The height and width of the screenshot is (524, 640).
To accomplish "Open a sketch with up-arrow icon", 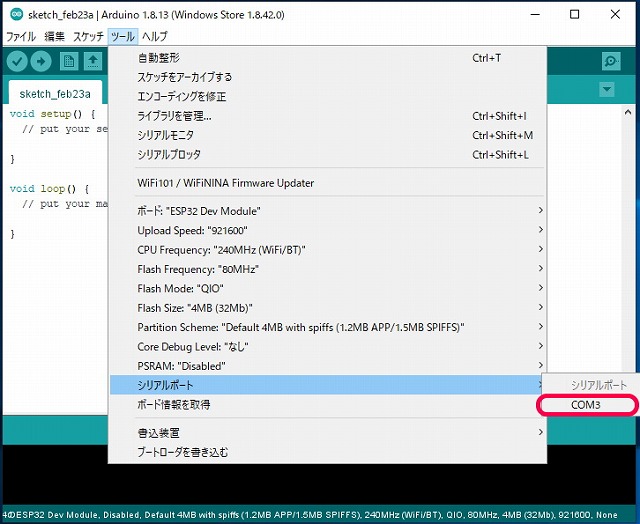I will [x=93, y=62].
